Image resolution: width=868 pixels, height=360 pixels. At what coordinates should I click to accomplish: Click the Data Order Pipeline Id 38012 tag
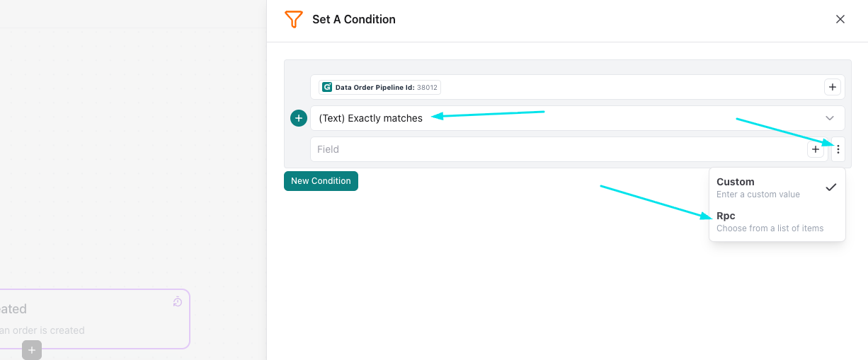[x=379, y=88]
